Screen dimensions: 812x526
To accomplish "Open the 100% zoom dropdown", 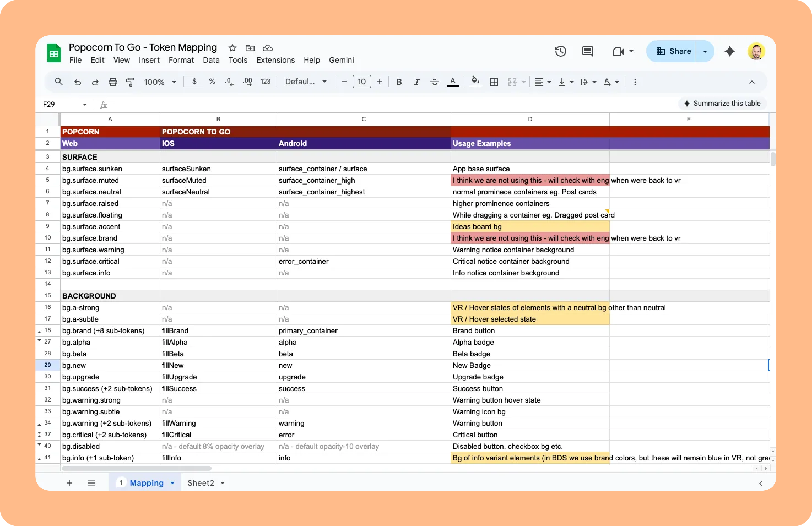I will pyautogui.click(x=160, y=82).
